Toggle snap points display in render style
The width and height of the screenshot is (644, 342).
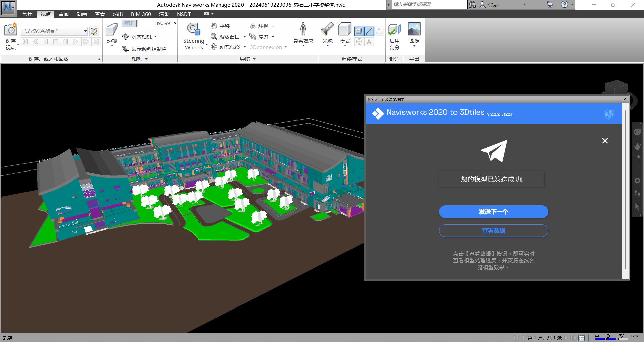pos(359,42)
